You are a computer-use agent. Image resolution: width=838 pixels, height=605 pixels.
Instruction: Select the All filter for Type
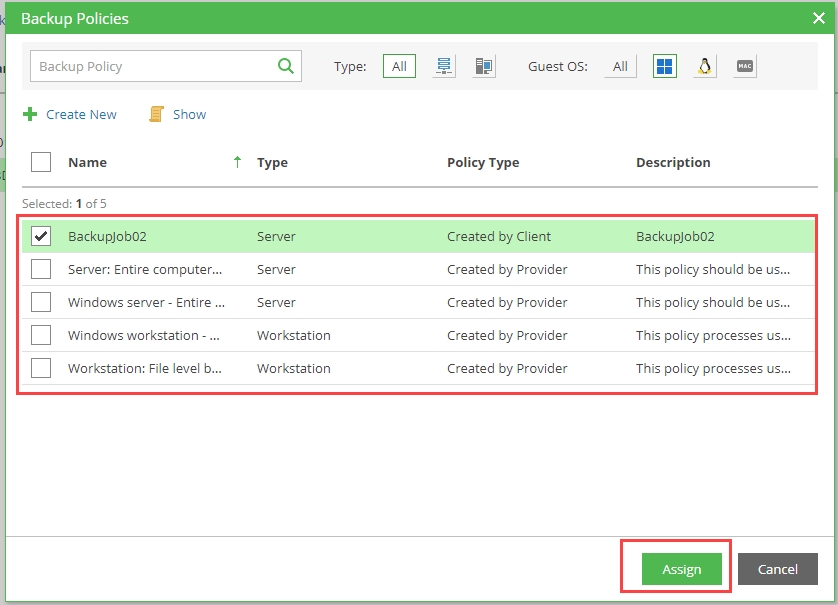(399, 67)
